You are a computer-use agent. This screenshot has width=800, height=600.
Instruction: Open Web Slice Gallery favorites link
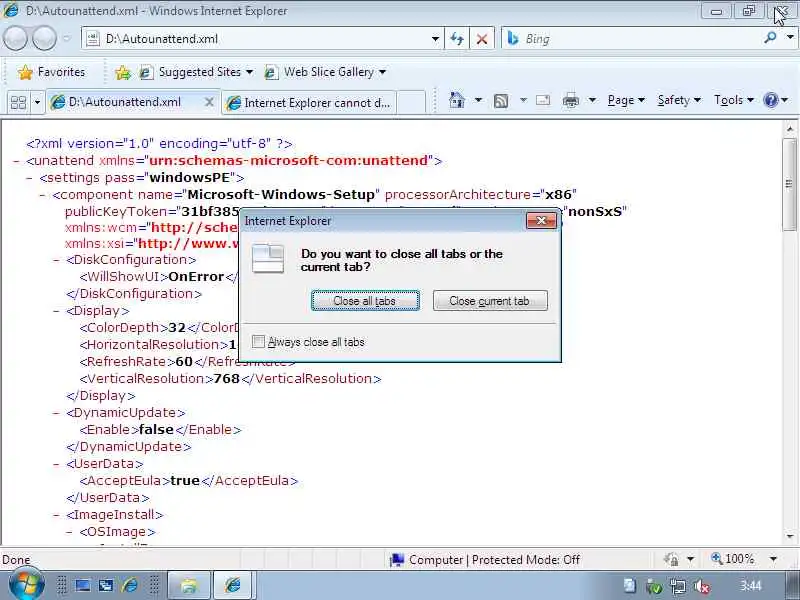tap(324, 72)
